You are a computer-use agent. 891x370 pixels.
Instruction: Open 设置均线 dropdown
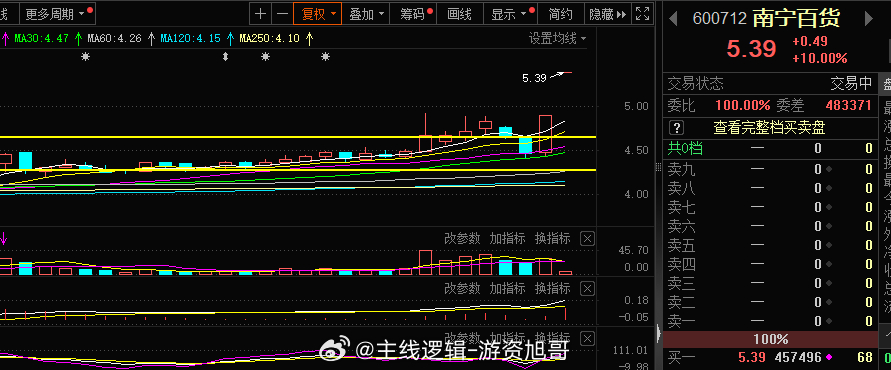[557, 39]
